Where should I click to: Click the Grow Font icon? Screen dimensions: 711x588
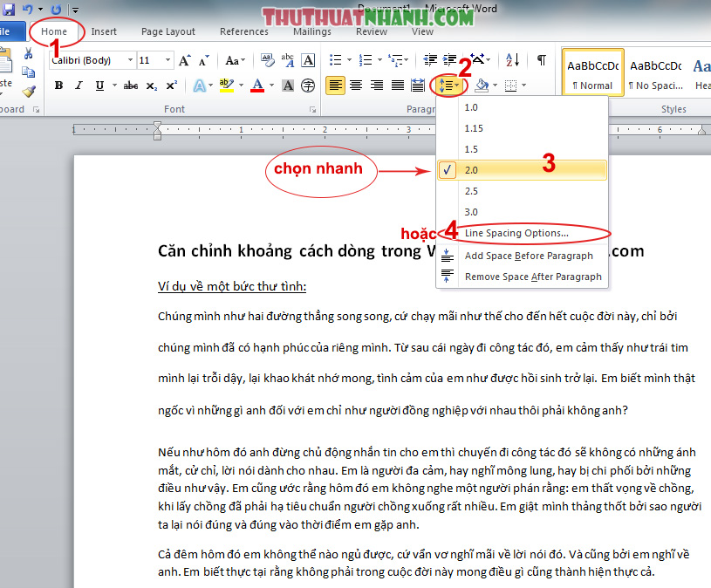(x=184, y=60)
